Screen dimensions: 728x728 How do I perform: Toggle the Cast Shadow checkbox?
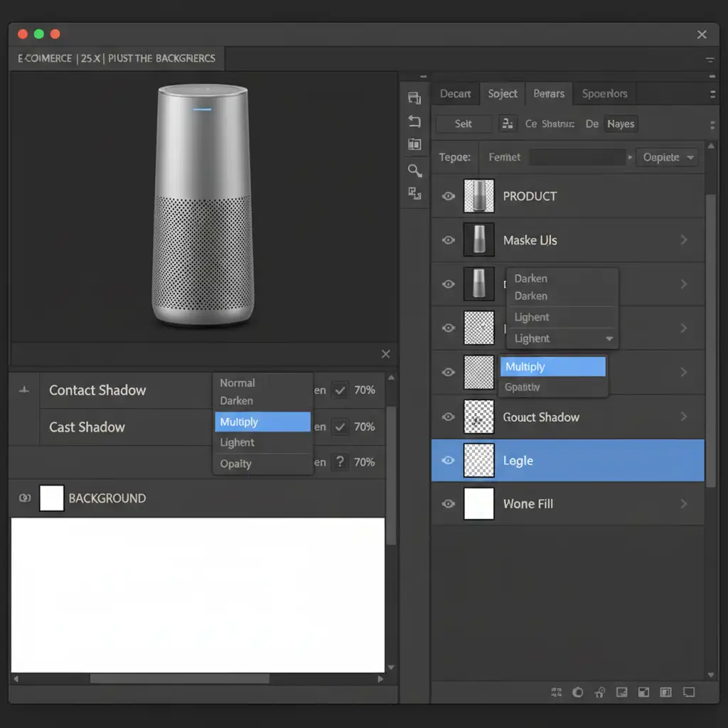point(341,427)
